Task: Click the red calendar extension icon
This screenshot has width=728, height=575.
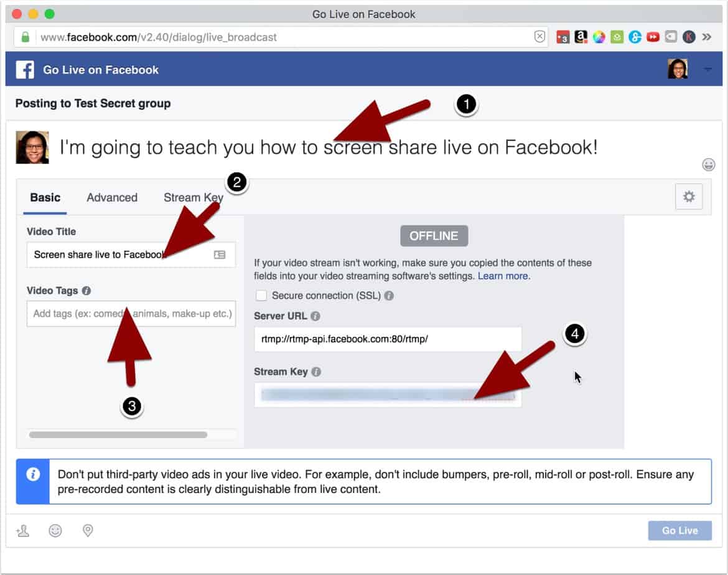Action: 562,37
